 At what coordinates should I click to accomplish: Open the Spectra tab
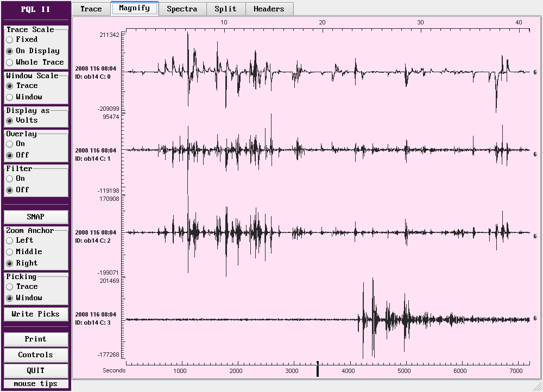click(182, 9)
